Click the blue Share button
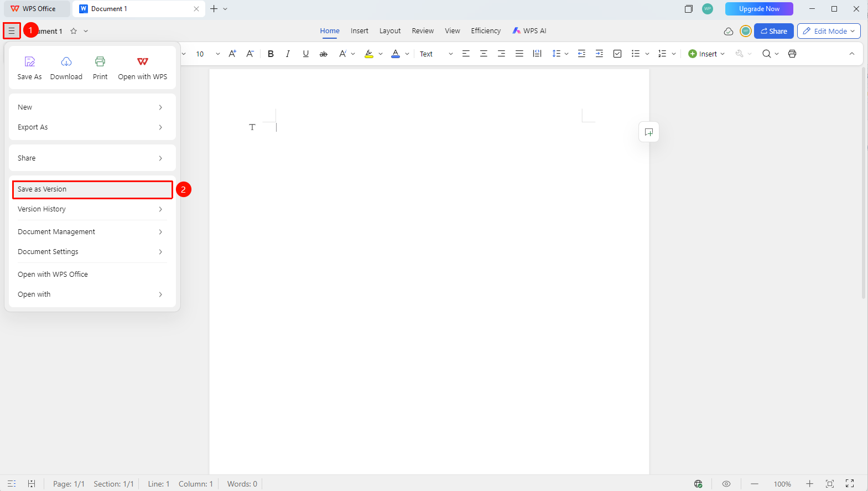The width and height of the screenshot is (868, 491). tap(774, 31)
